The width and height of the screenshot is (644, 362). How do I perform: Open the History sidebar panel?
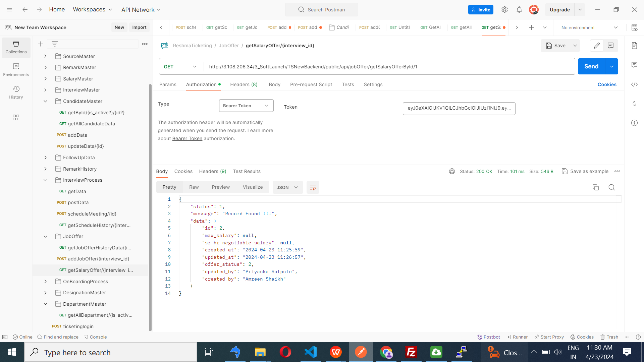(16, 93)
